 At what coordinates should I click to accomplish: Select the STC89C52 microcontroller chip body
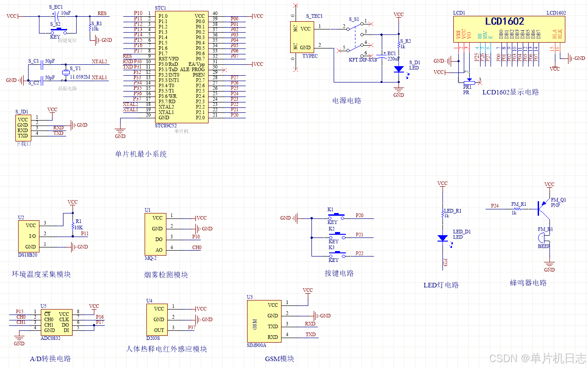(182, 67)
